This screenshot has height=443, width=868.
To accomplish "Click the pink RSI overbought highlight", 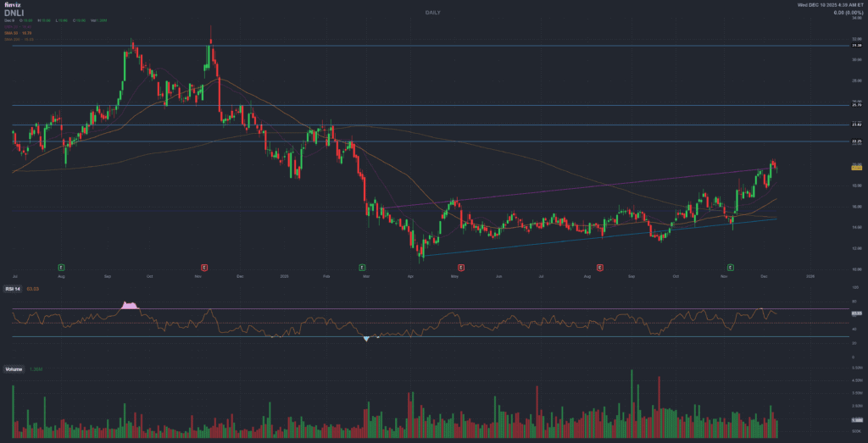I will [130, 305].
